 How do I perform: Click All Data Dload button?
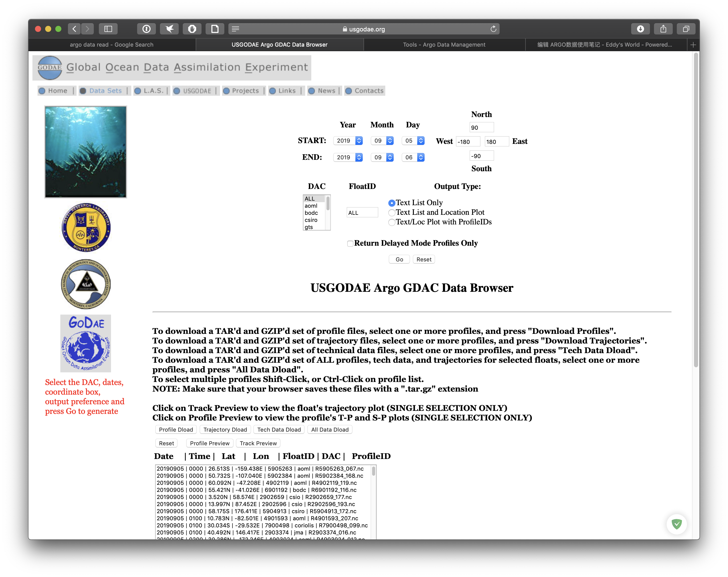click(x=330, y=430)
